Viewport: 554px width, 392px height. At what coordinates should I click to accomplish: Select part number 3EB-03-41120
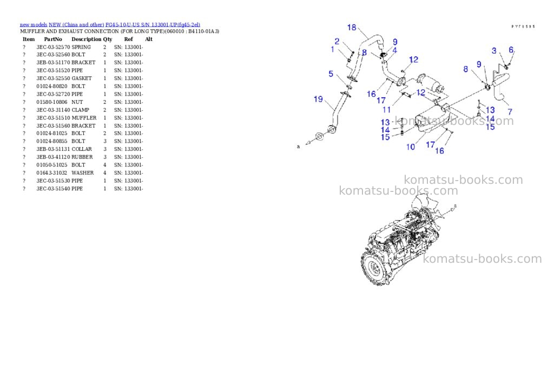coord(53,157)
